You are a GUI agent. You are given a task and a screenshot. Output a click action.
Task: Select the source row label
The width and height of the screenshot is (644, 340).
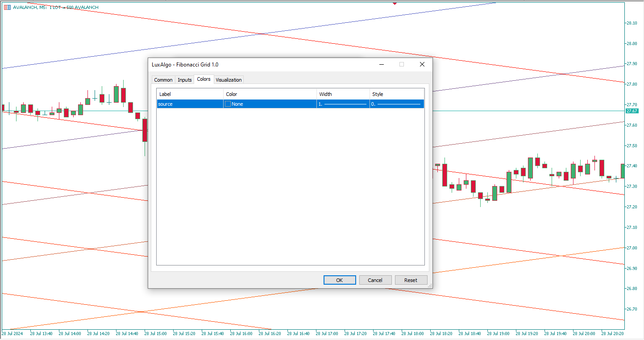(166, 104)
